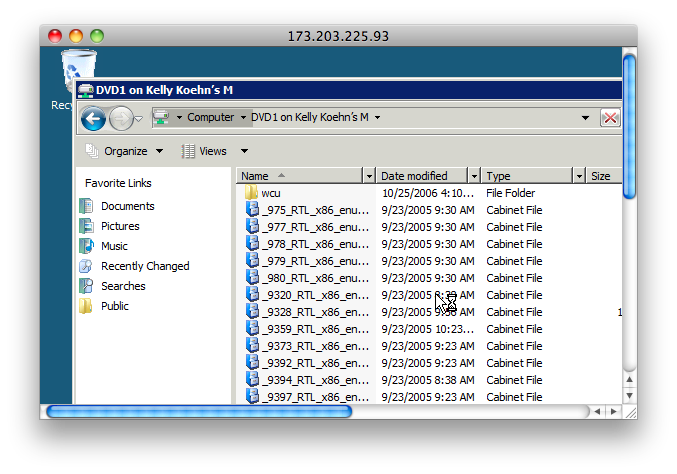Click date 10/25/2006 of wcu row
The height and width of the screenshot is (474, 677).
pos(428,193)
